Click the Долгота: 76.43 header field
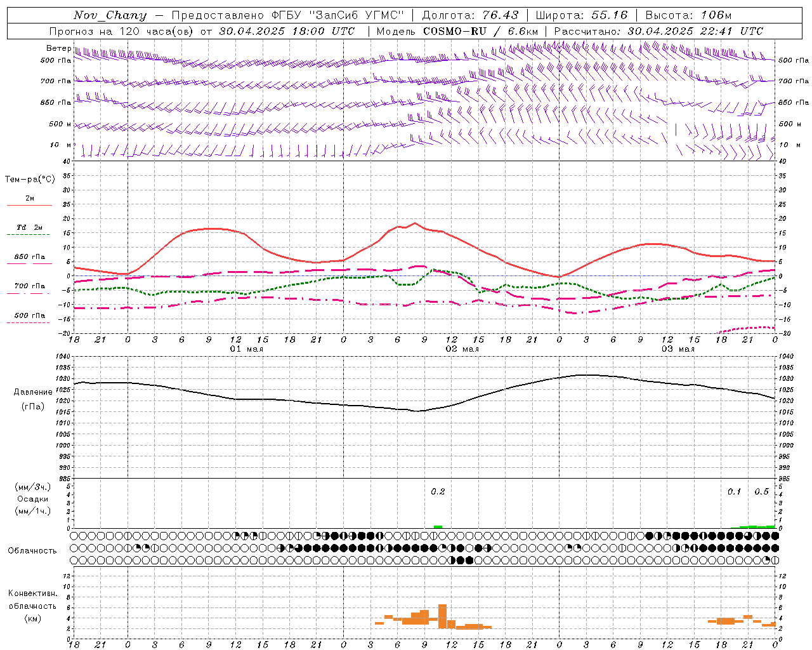The image size is (812, 650). tap(470, 15)
